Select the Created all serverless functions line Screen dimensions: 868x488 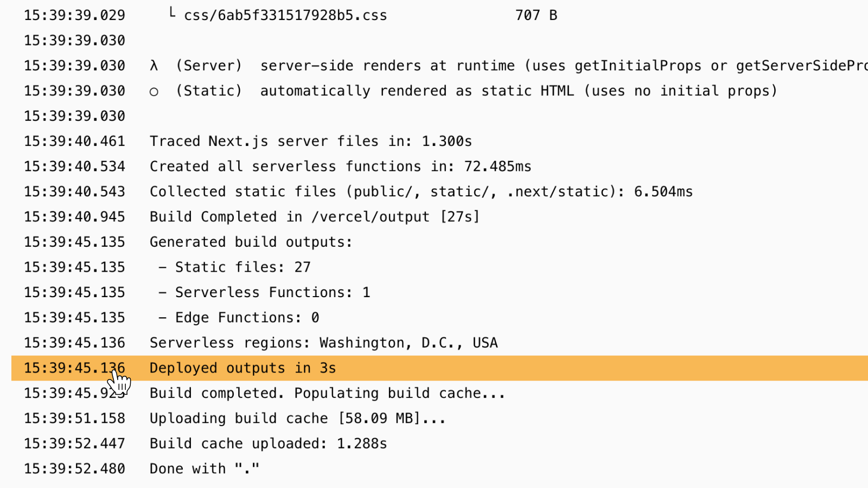click(x=340, y=166)
